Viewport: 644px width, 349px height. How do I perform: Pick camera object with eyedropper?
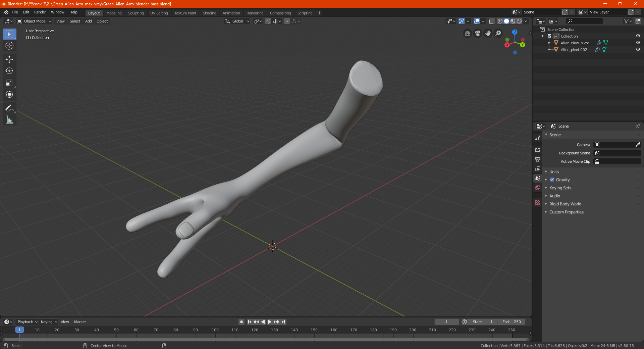tap(638, 145)
